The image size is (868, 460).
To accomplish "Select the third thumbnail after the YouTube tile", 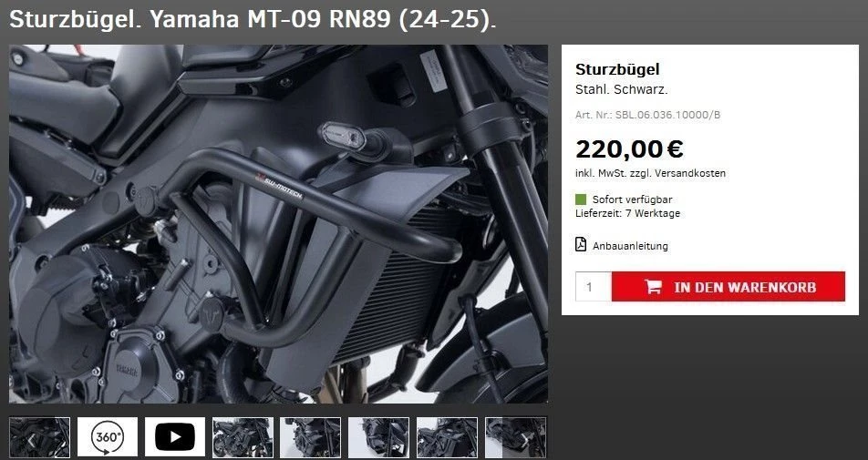I will coord(378,437).
